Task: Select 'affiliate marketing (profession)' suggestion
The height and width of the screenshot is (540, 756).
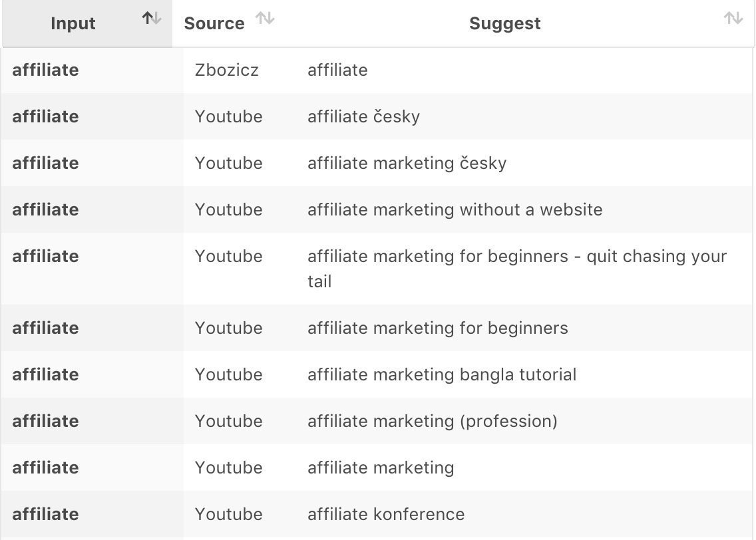Action: [x=433, y=422]
